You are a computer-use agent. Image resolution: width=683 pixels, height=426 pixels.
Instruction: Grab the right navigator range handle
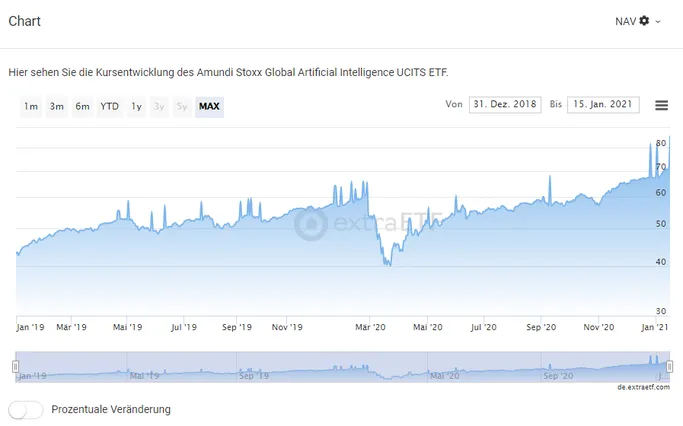[669, 367]
